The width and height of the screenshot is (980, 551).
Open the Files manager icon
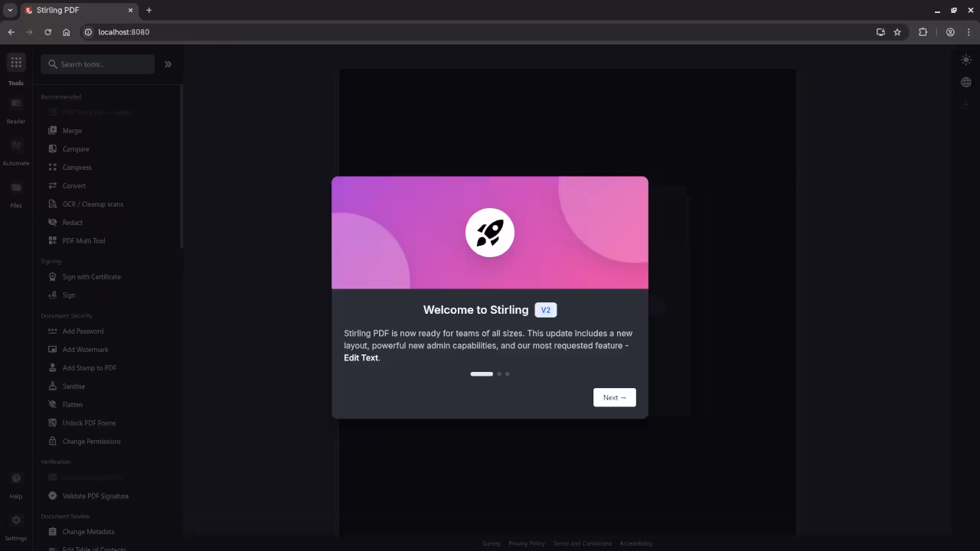coord(16,188)
